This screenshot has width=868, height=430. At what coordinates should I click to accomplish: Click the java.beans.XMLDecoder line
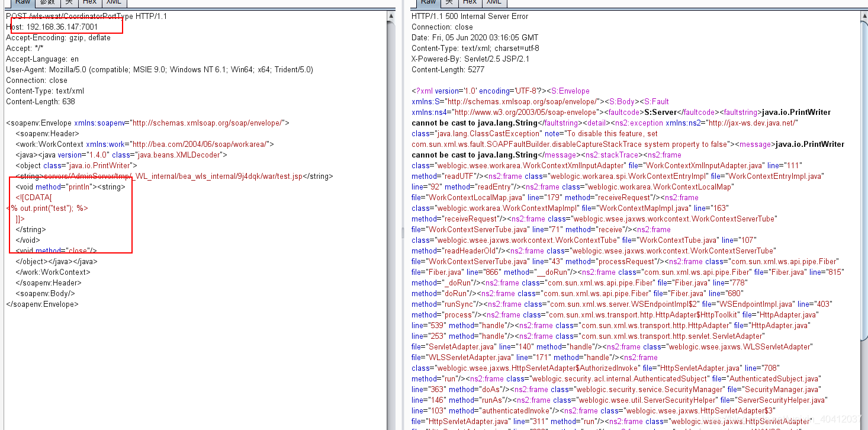click(121, 155)
